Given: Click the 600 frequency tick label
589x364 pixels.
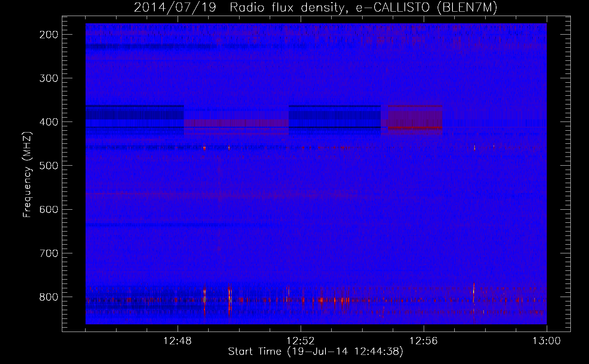Looking at the screenshot, I should coord(48,209).
